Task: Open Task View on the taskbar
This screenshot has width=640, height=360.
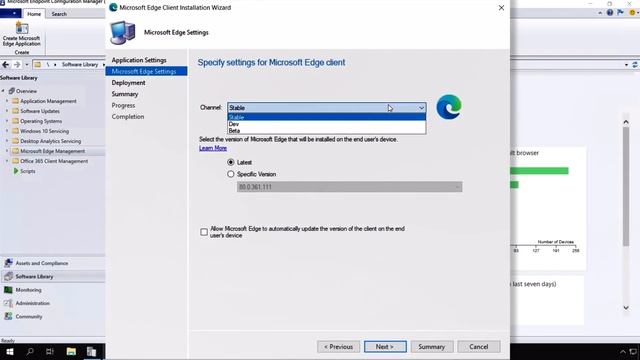Action: [x=50, y=351]
